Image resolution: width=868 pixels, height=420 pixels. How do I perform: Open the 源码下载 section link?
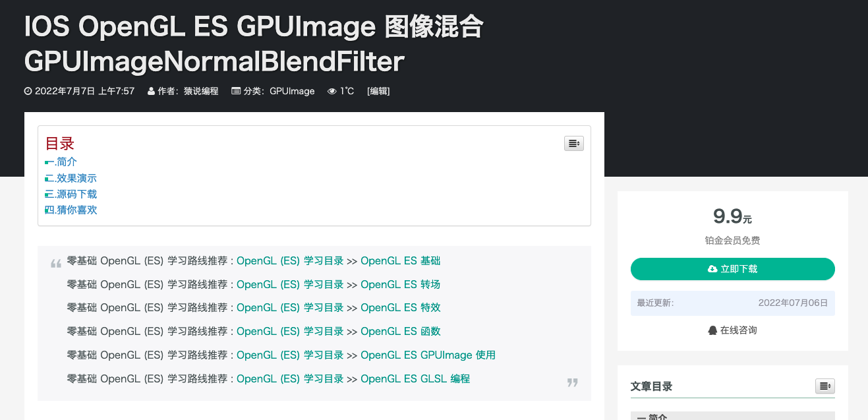76,194
